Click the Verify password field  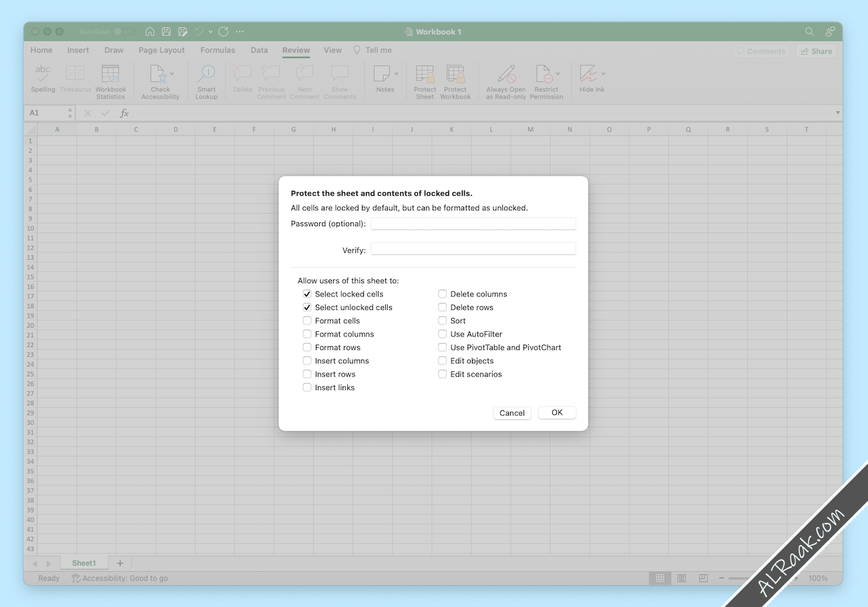point(473,249)
